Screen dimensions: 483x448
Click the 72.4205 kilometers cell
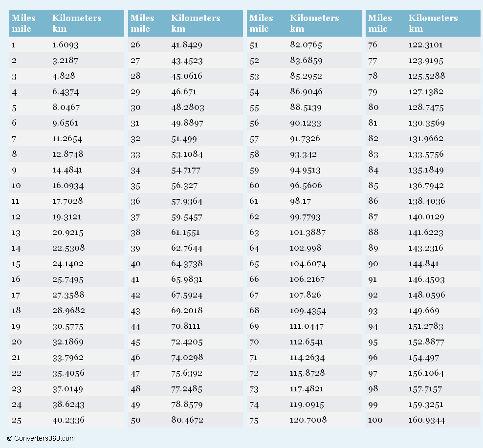pos(187,342)
